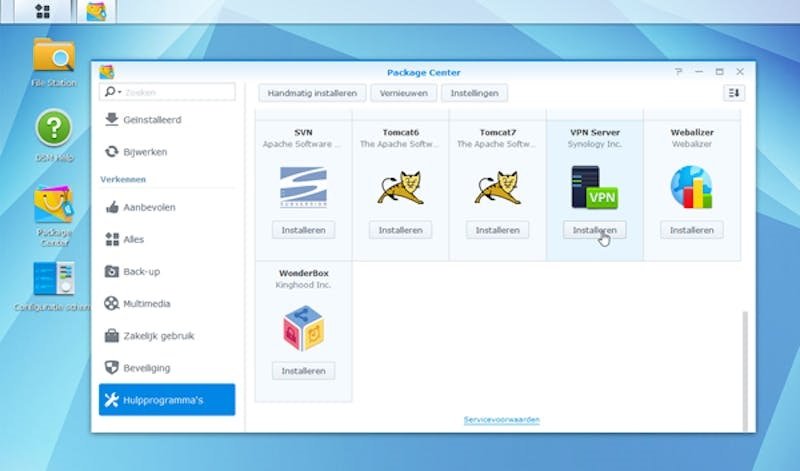Click the Tomcat6 cat package icon

[401, 187]
